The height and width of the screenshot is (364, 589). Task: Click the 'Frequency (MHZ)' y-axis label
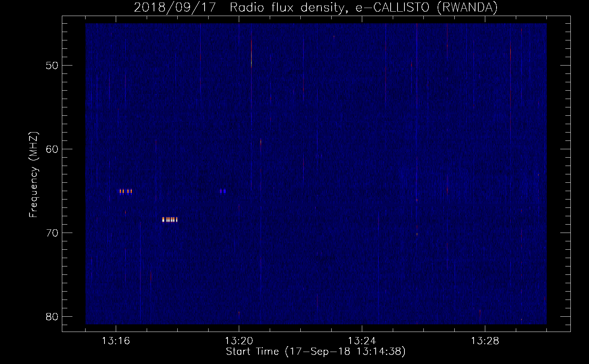33,174
